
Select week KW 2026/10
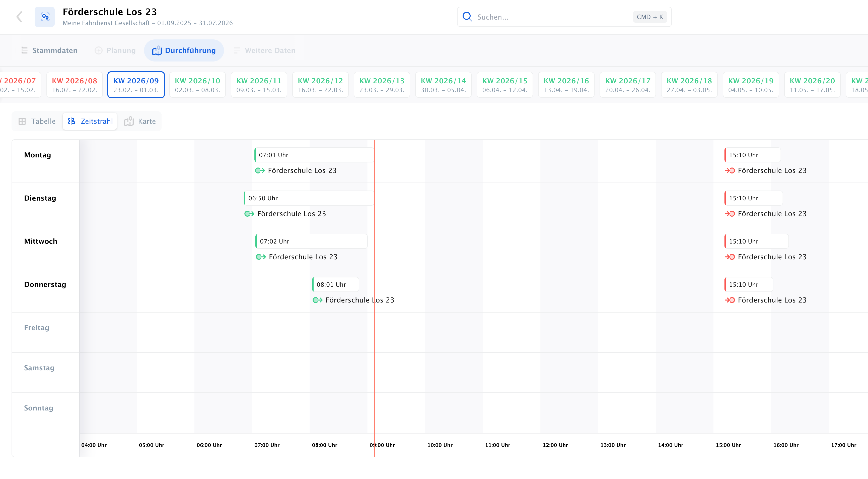(x=197, y=85)
